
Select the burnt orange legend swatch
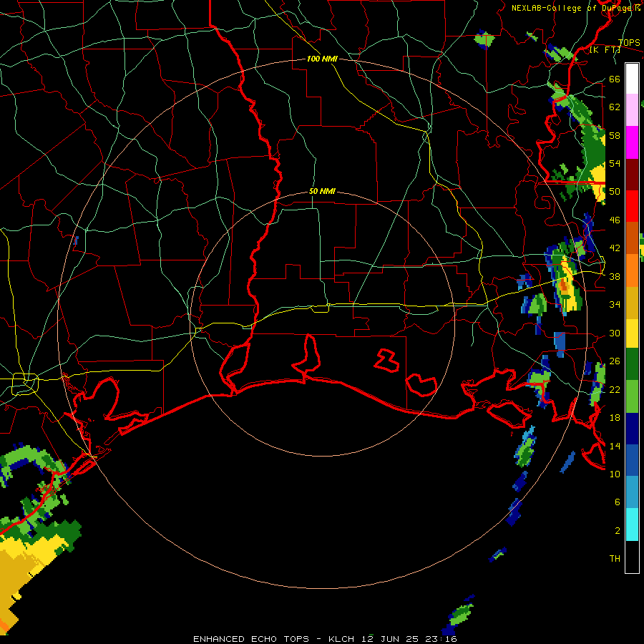point(632,238)
